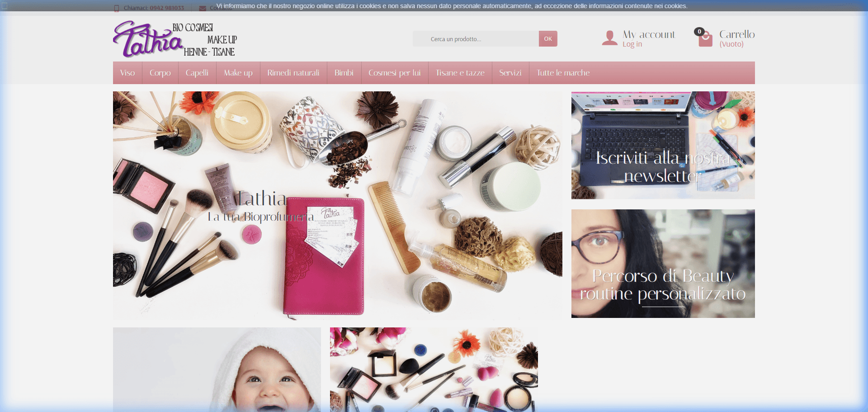Click the Log in link
The image size is (868, 412).
pos(632,44)
